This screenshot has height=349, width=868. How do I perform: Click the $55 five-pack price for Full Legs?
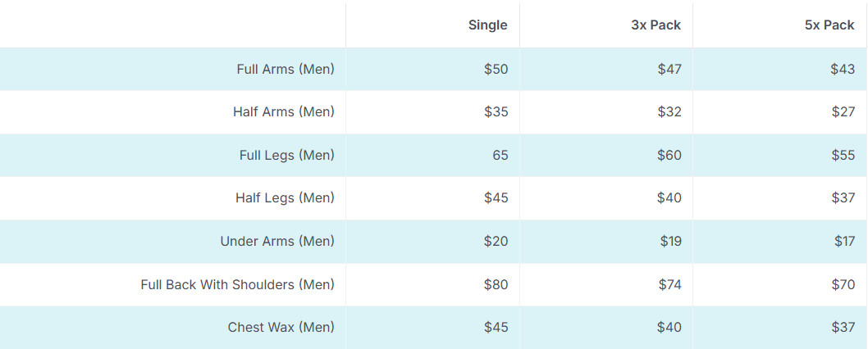(x=843, y=156)
